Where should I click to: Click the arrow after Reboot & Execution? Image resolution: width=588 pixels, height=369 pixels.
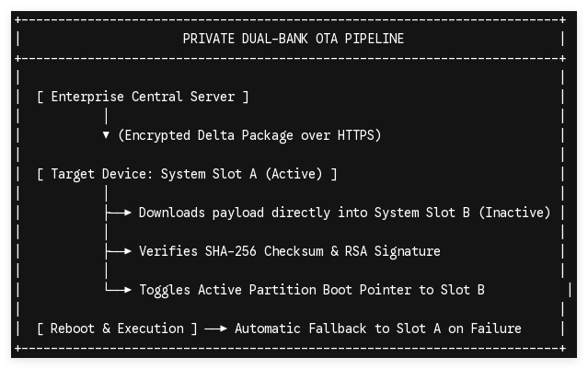click(x=215, y=329)
